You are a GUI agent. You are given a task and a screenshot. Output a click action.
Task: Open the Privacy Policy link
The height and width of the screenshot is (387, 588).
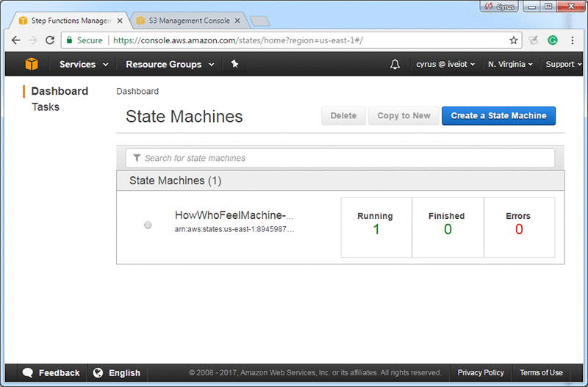tap(481, 373)
